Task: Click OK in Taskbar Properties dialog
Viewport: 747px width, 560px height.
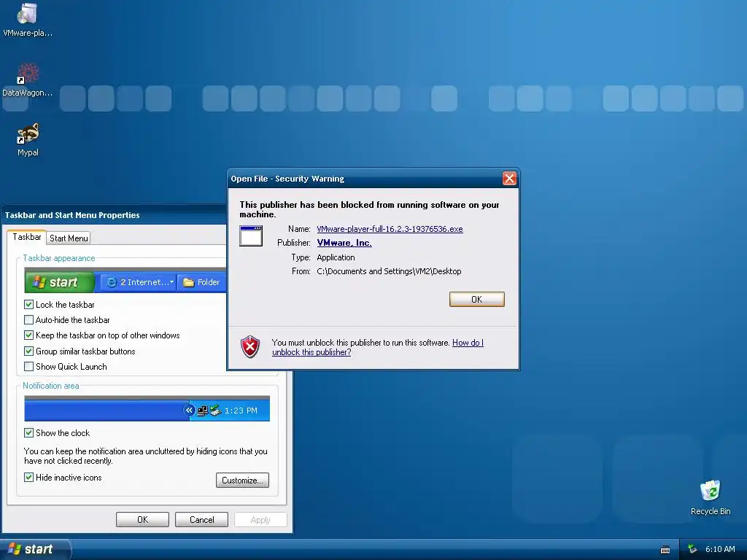Action: pyautogui.click(x=142, y=519)
